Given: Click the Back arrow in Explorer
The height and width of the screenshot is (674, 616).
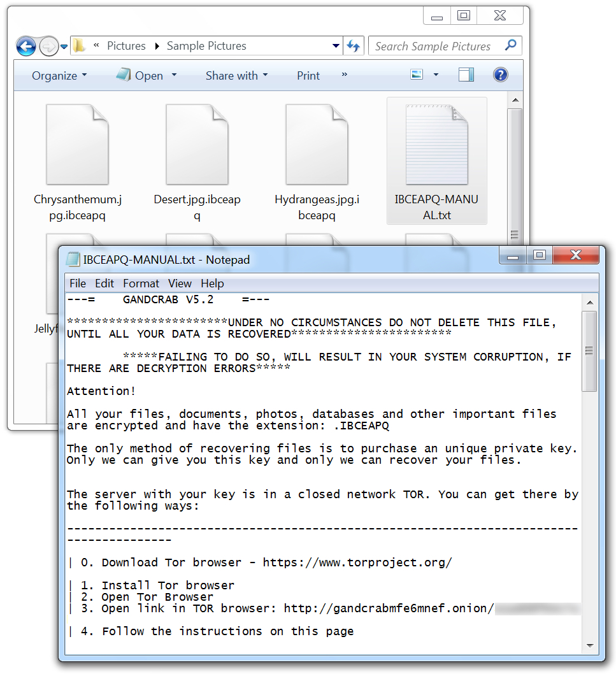Looking at the screenshot, I should click(25, 46).
